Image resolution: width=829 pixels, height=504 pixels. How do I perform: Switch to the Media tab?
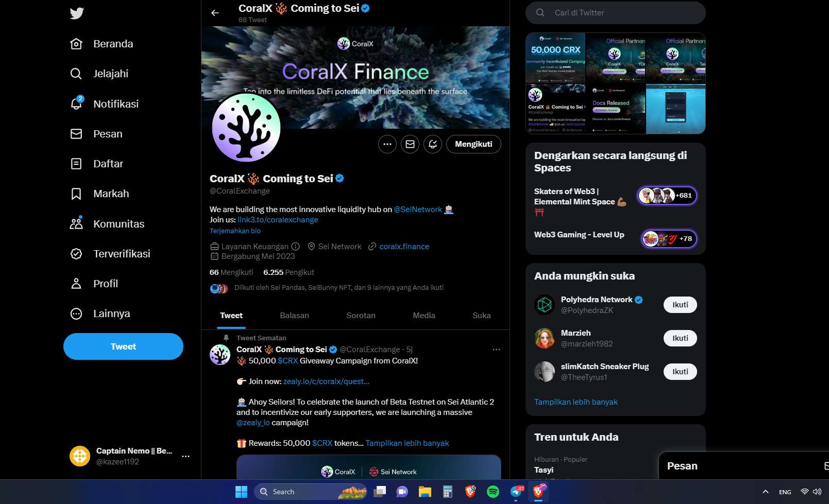pyautogui.click(x=424, y=316)
